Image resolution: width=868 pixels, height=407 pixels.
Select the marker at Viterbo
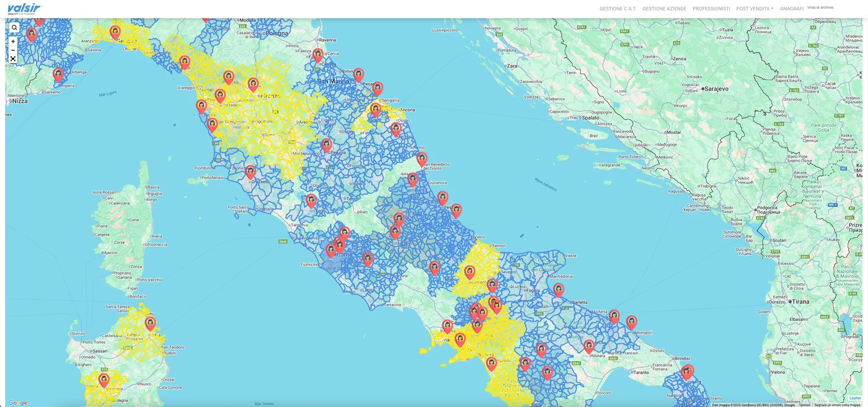311,201
